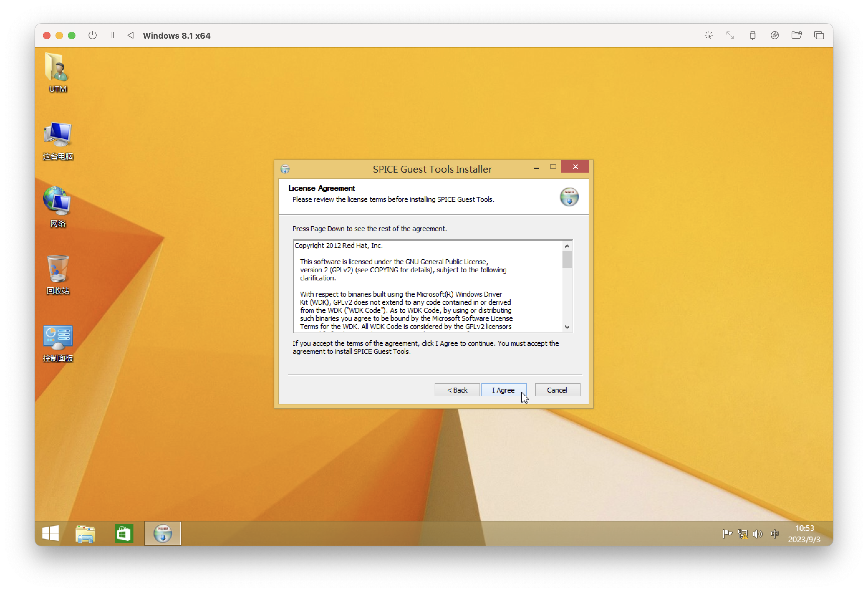Click the I Agree button
The image size is (868, 592).
pos(504,390)
